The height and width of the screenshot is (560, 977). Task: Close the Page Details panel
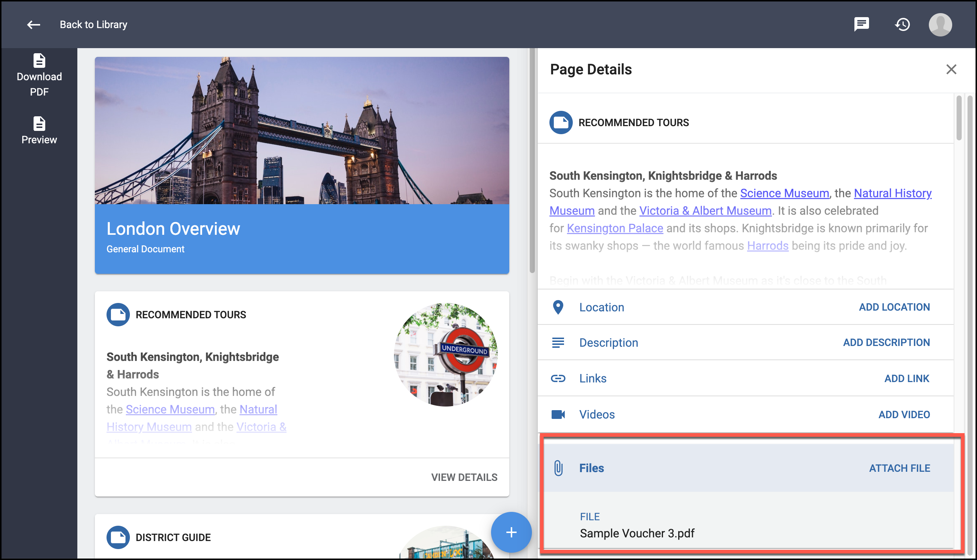point(951,70)
